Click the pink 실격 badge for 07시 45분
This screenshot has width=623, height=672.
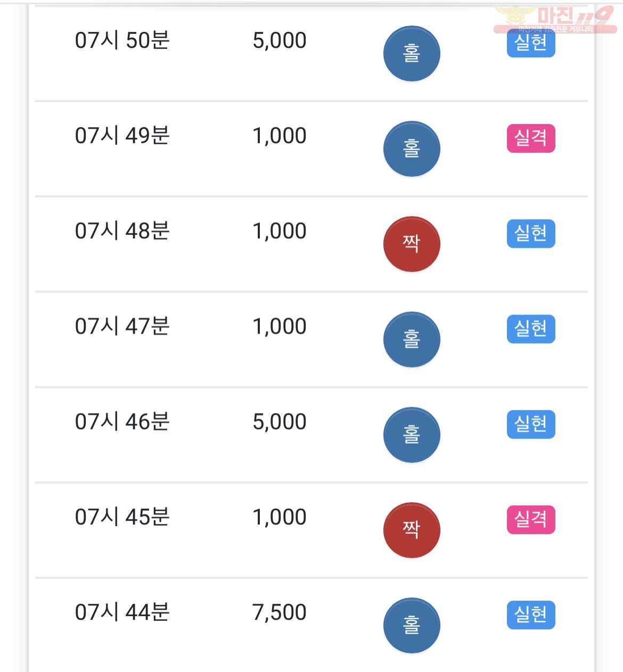tap(531, 519)
